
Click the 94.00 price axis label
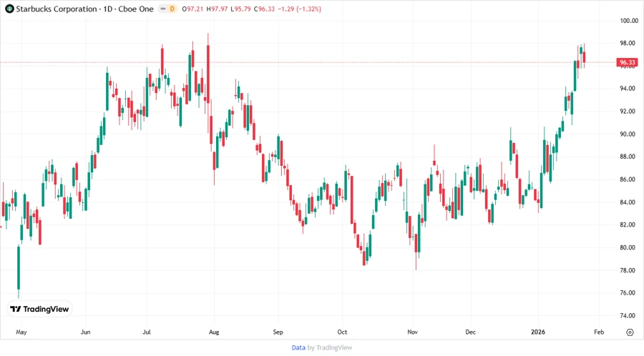tap(628, 88)
